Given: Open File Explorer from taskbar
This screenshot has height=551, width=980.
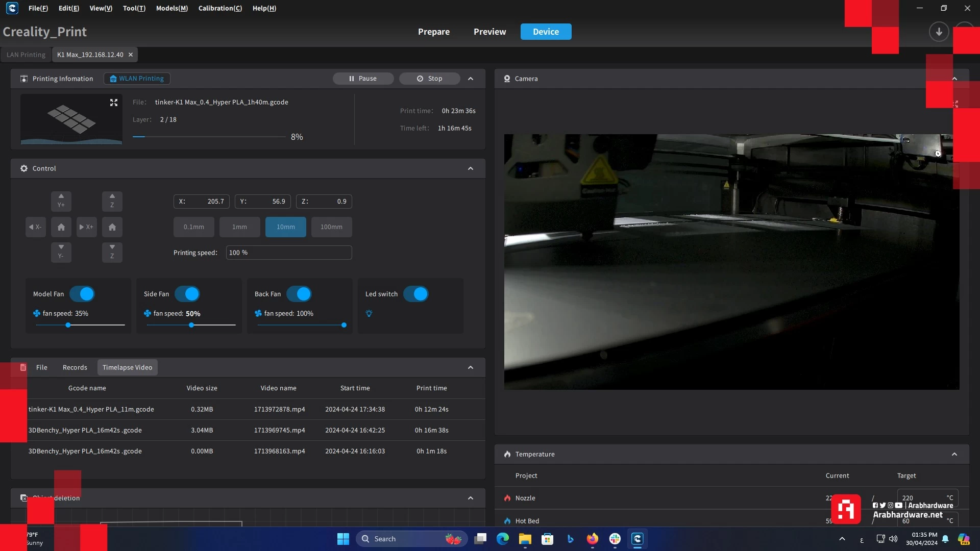Looking at the screenshot, I should pyautogui.click(x=525, y=539).
